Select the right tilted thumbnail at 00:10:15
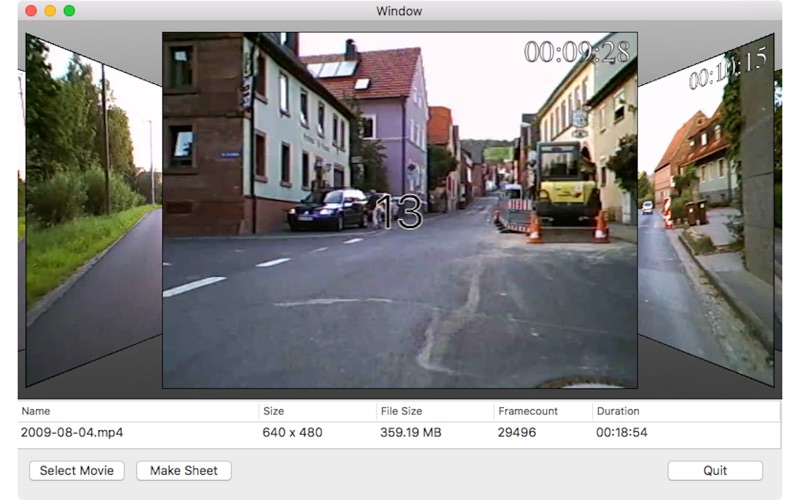Screen dimensions: 800x500 [x=706, y=209]
